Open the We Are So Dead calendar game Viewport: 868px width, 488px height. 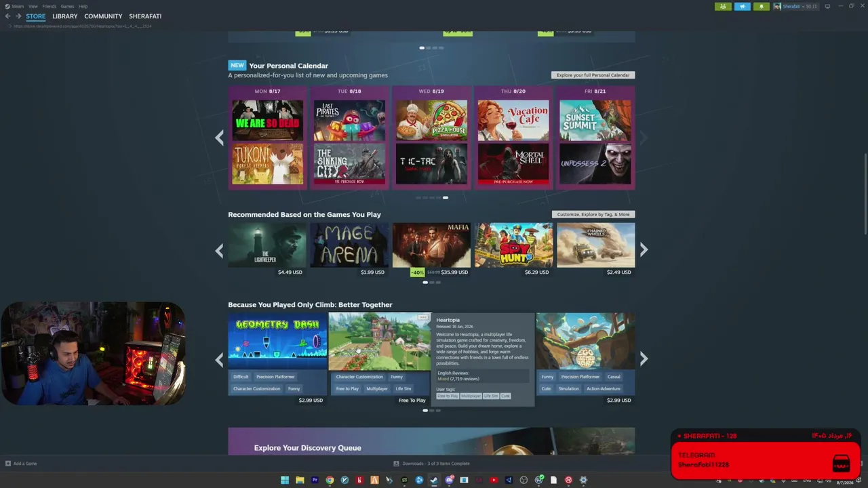(x=268, y=120)
